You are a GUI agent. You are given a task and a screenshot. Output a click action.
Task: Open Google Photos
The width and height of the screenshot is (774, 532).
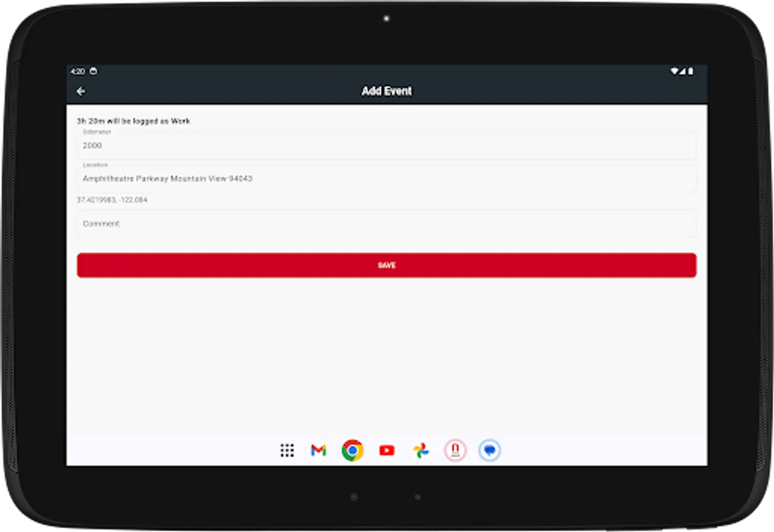coord(421,450)
